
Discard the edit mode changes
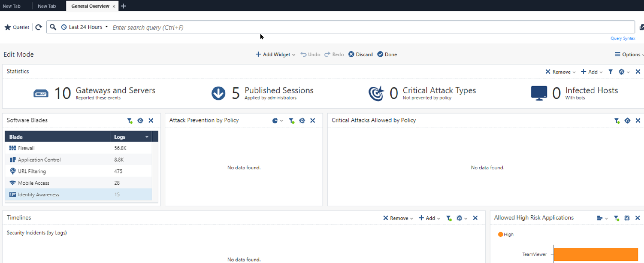pyautogui.click(x=360, y=54)
